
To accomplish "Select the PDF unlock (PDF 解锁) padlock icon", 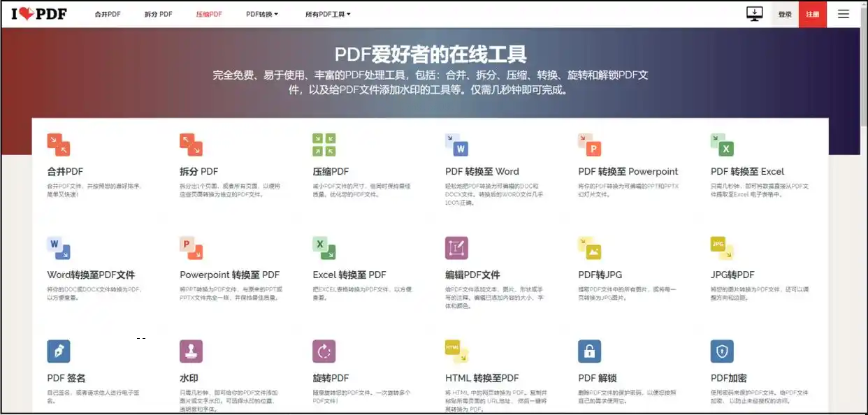I will 589,351.
